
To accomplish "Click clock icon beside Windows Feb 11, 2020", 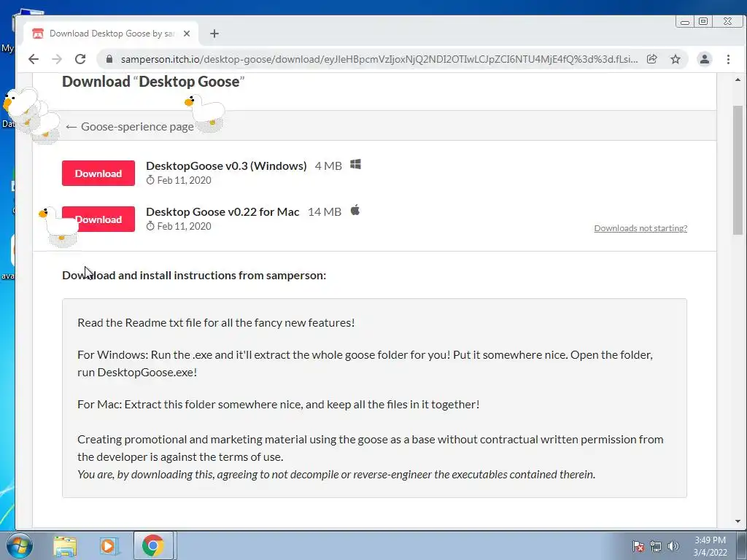I will tap(150, 180).
